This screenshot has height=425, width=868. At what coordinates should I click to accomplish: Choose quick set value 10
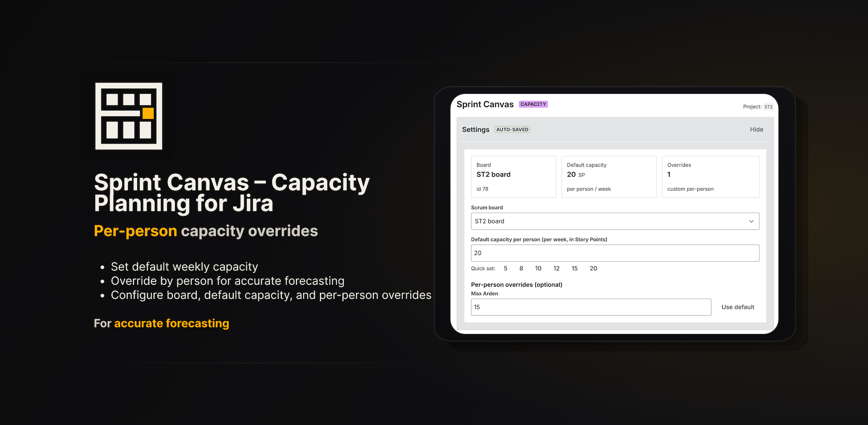[538, 268]
